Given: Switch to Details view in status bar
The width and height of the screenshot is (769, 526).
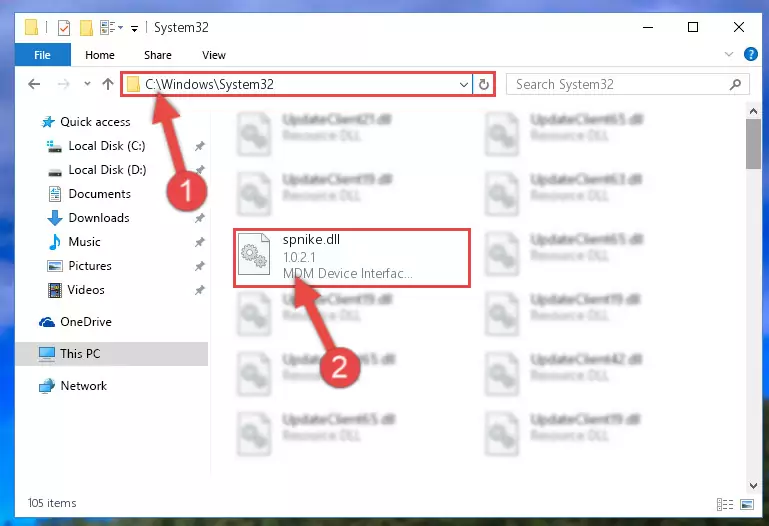Looking at the screenshot, I should (725, 504).
